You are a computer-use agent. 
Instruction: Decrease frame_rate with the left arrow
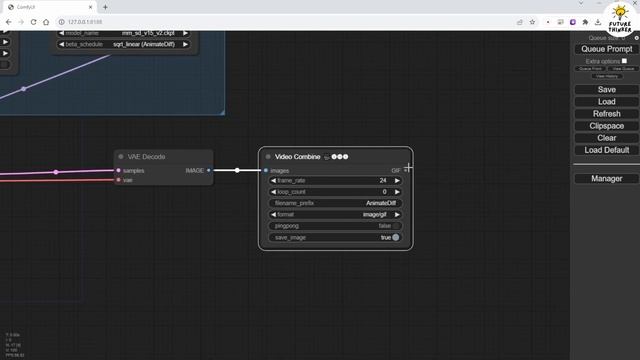pos(273,180)
